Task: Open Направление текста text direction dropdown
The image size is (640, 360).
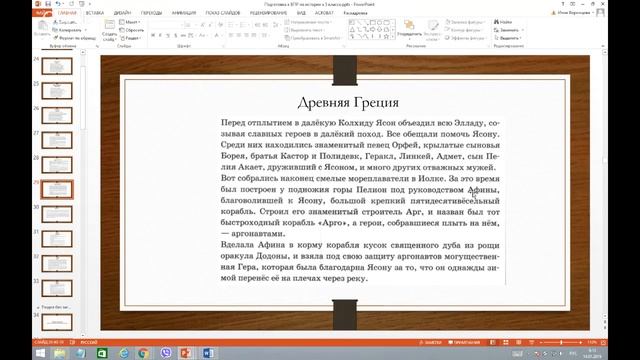Action: (308, 22)
